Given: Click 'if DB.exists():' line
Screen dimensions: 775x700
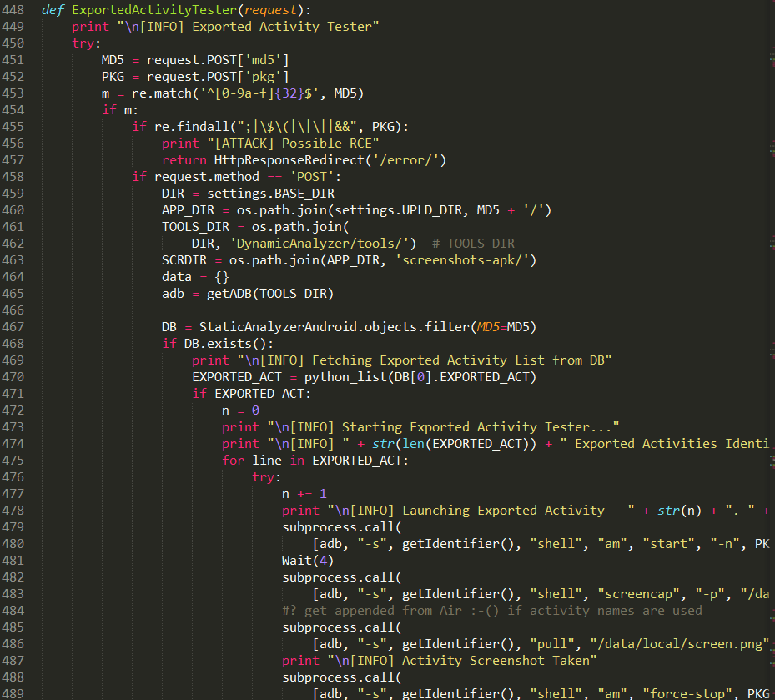Looking at the screenshot, I should (218, 344).
